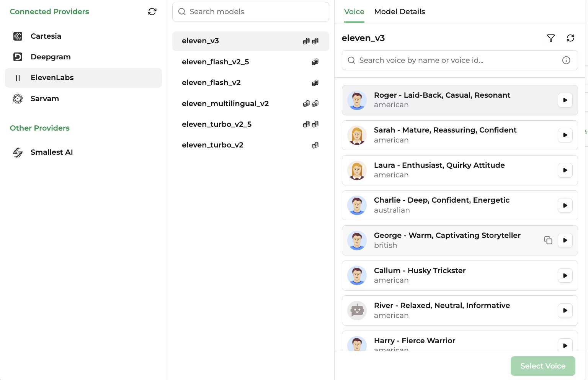Focus the Search models field
This screenshot has height=380, width=588.
pyautogui.click(x=251, y=11)
